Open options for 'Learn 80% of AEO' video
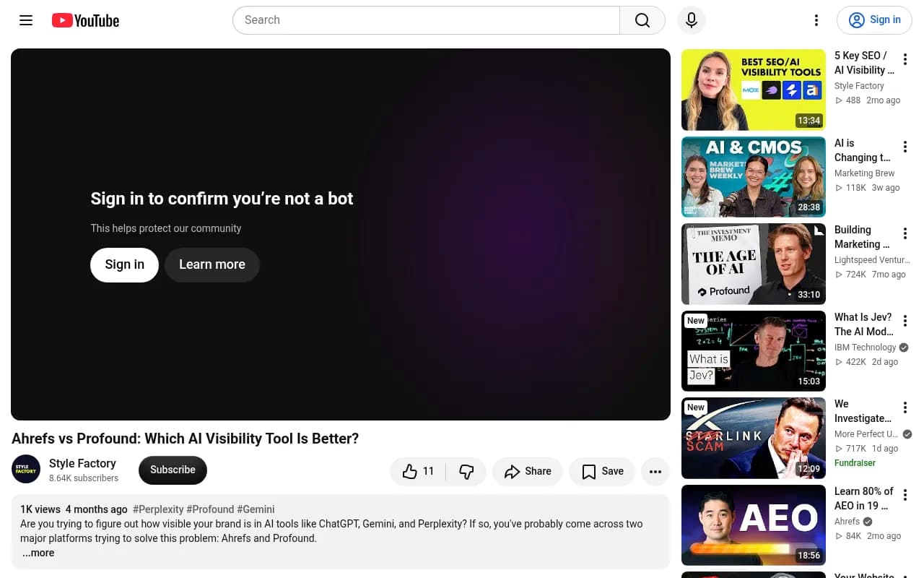Viewport: 924px width, 578px height. click(905, 496)
